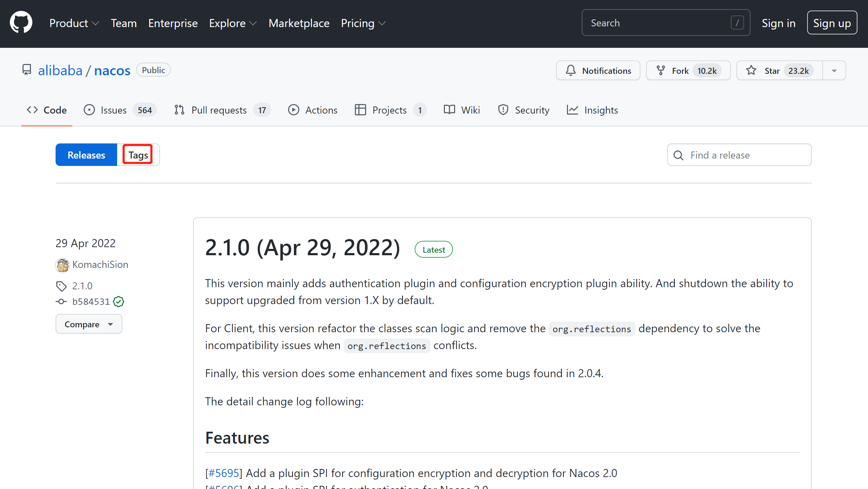
Task: Click the KomachiSion avatar image
Action: (x=63, y=265)
